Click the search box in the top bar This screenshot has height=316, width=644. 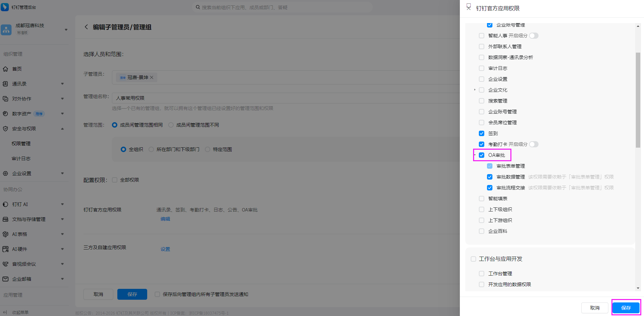coord(282,7)
